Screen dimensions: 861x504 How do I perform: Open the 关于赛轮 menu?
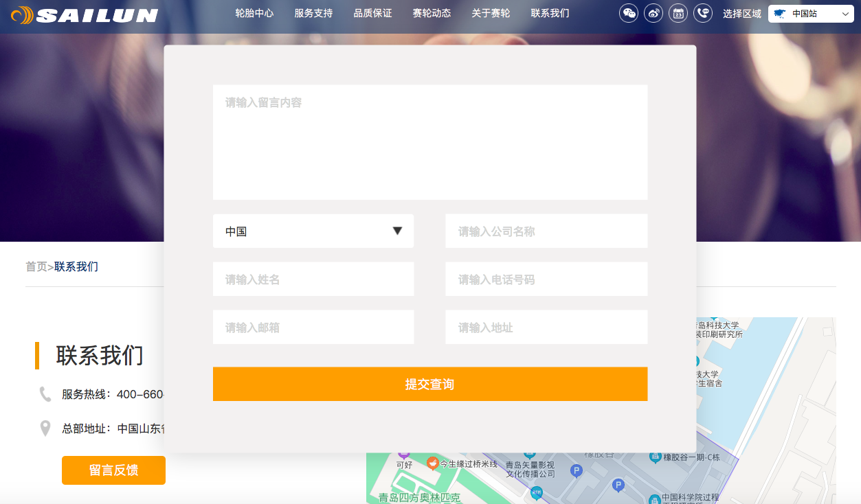[491, 13]
